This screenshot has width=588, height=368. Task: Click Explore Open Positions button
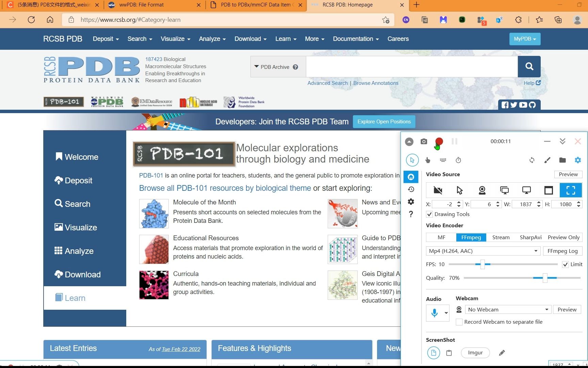[x=384, y=122]
